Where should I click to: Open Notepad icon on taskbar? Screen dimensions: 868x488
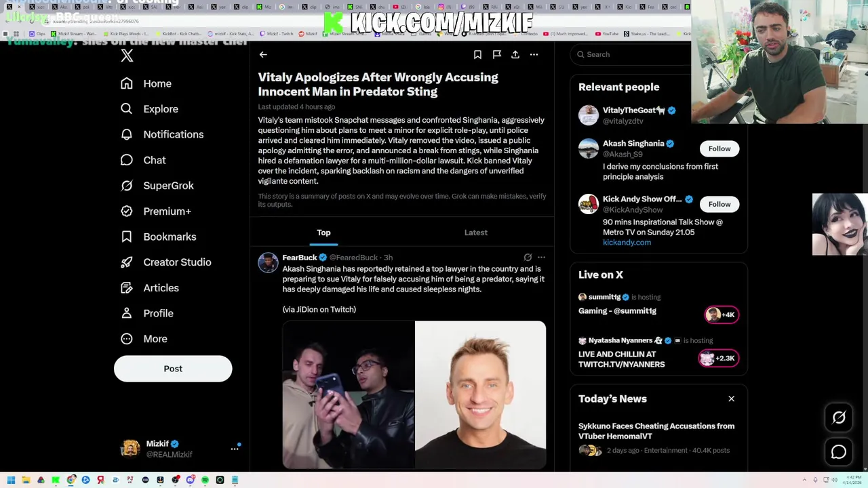click(235, 481)
